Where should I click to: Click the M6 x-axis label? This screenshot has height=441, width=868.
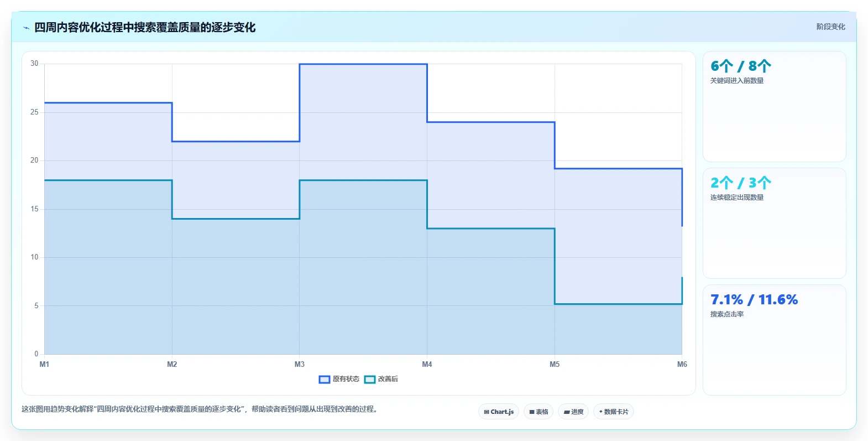[x=682, y=364]
